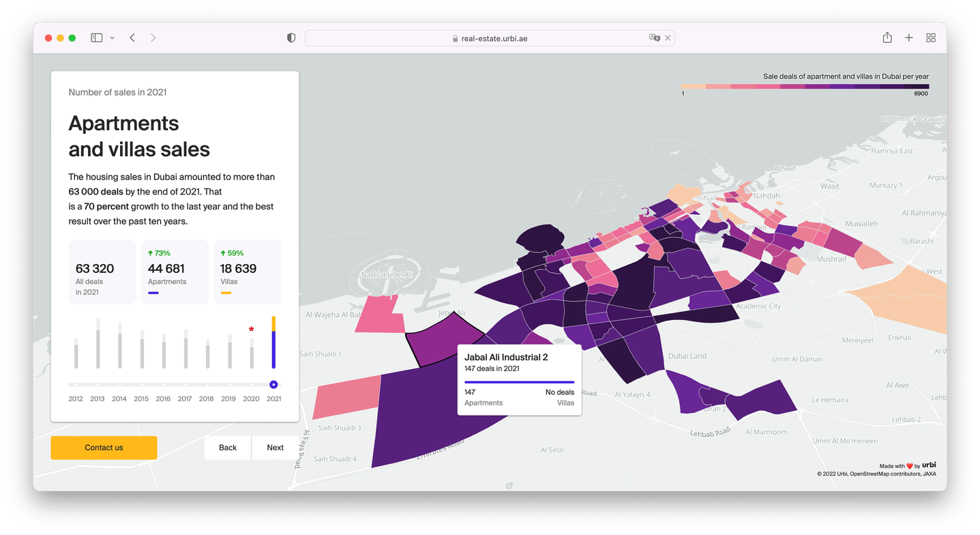View Privacy Report via the shield icon
Image resolution: width=980 pixels, height=535 pixels.
coord(291,38)
